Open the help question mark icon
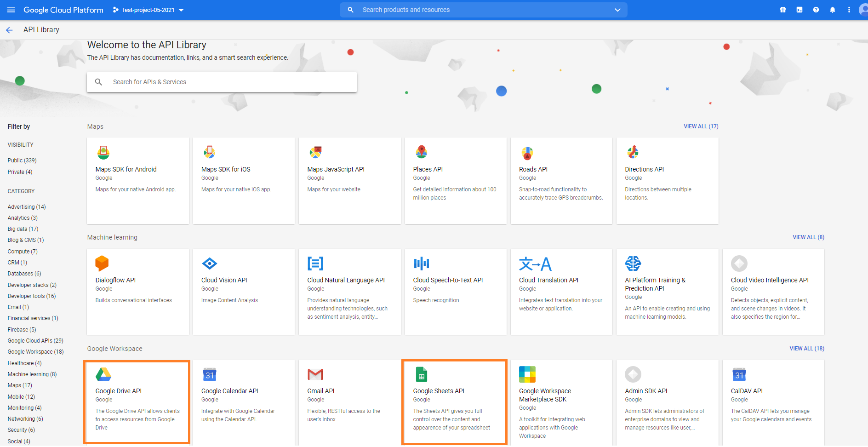The image size is (868, 447). pos(816,10)
